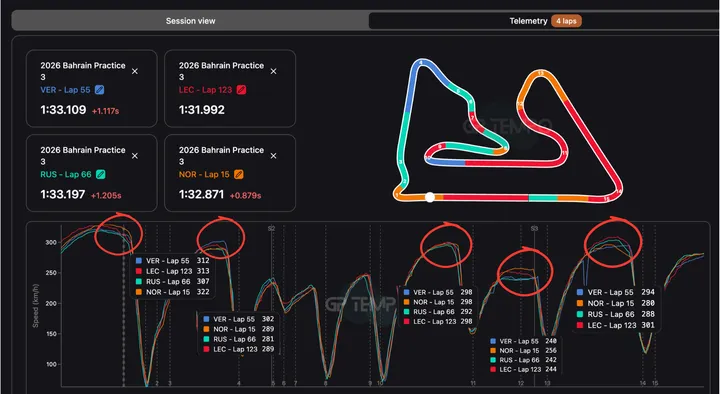Image resolution: width=720 pixels, height=394 pixels.
Task: Click the white position dot on track map
Action: tap(430, 197)
